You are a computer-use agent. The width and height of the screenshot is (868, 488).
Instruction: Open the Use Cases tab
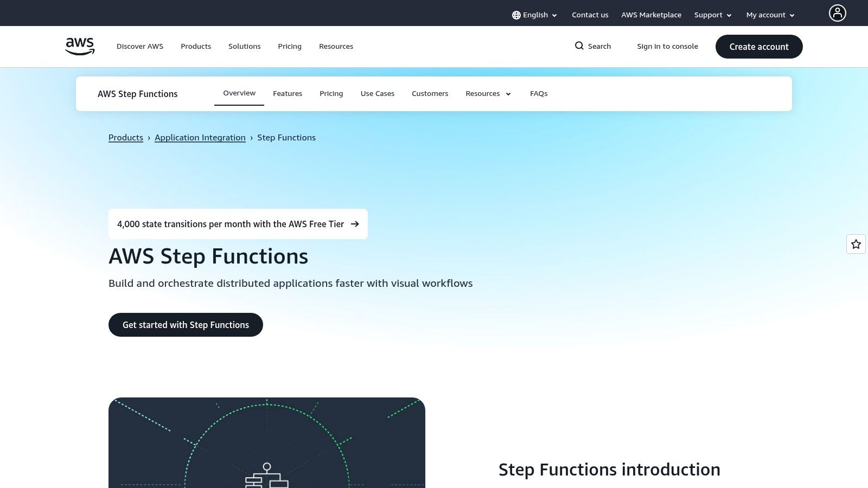click(x=378, y=93)
